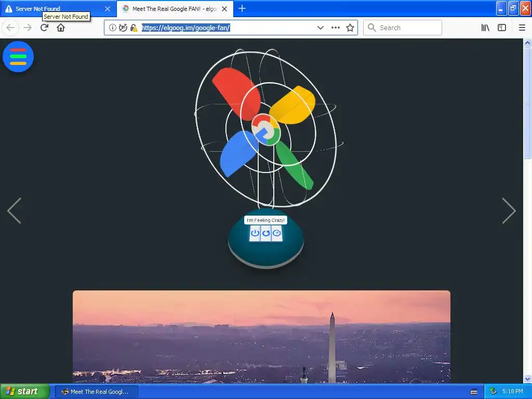Click the search magnifier icon
Viewport: 532px width, 399px height.
pyautogui.click(x=372, y=28)
